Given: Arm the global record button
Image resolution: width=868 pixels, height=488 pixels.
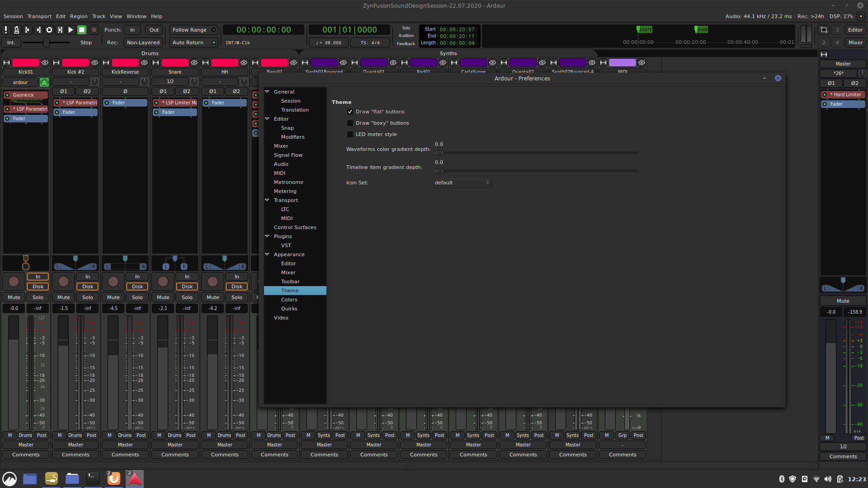Looking at the screenshot, I should point(94,30).
